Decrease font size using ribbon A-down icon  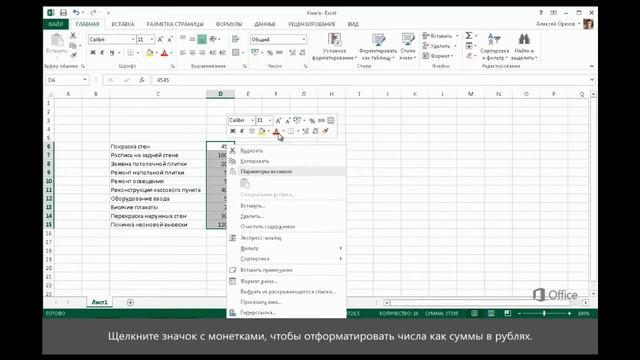click(170, 40)
